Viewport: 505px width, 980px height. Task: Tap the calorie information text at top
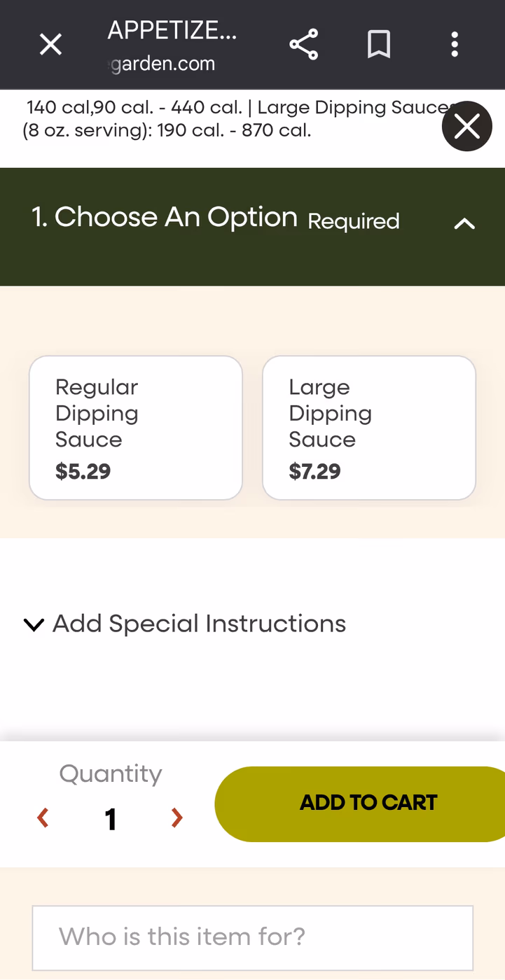pos(235,119)
